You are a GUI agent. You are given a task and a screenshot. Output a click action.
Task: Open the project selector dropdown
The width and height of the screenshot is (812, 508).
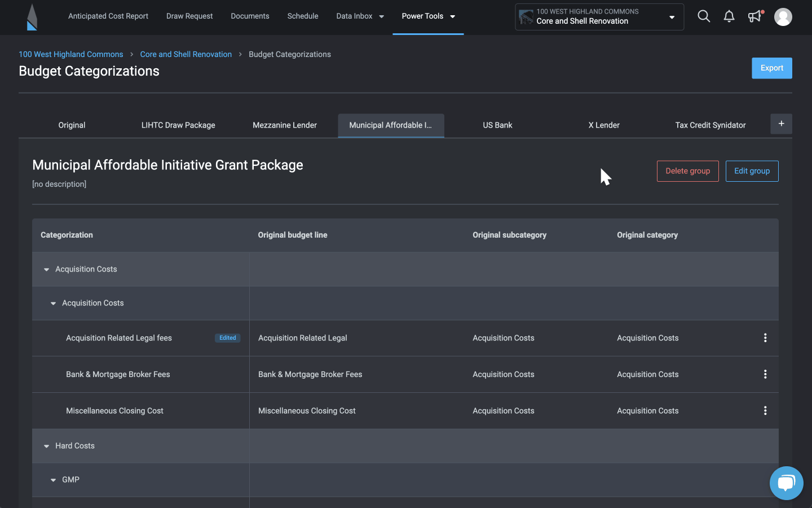click(599, 17)
